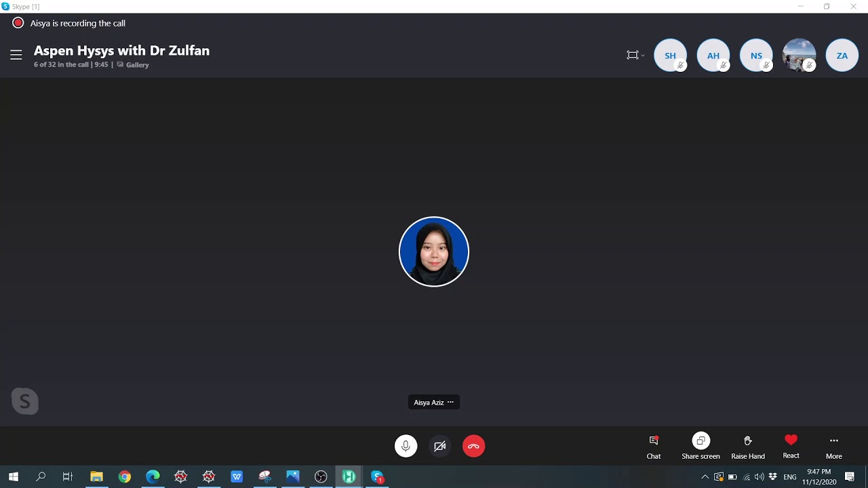
Task: Select participant avatar SH
Action: point(670,56)
